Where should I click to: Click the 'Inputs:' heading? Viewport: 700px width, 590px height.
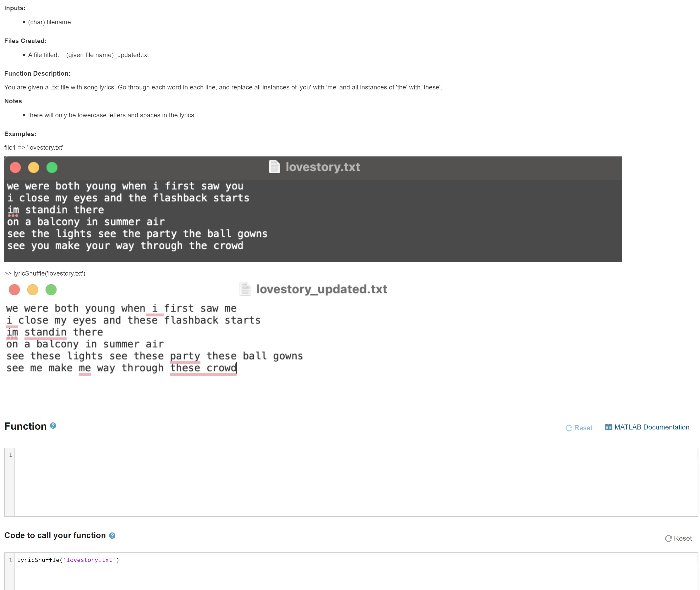pos(15,8)
